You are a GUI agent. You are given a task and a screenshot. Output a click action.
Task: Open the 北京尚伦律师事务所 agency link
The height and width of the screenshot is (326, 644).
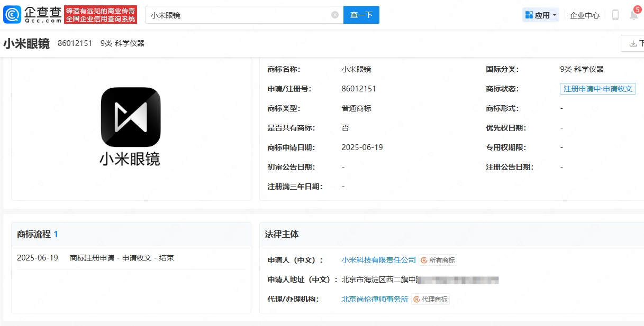[x=375, y=299]
